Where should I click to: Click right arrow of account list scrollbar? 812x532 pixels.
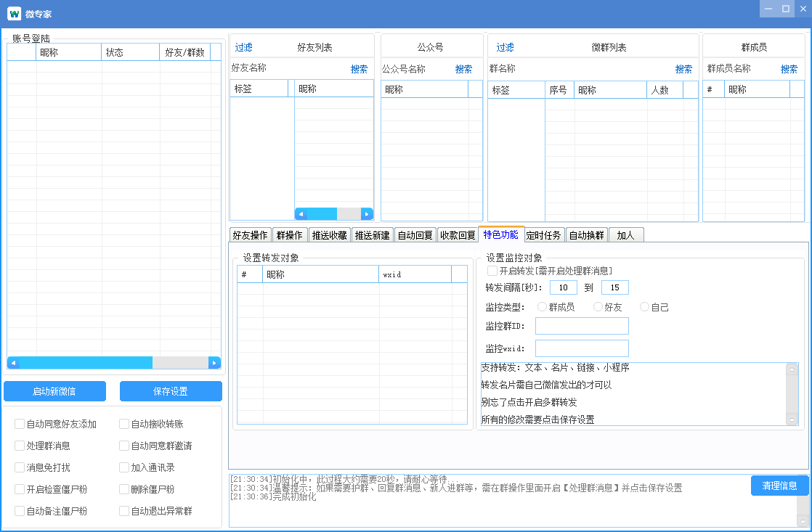click(x=214, y=362)
